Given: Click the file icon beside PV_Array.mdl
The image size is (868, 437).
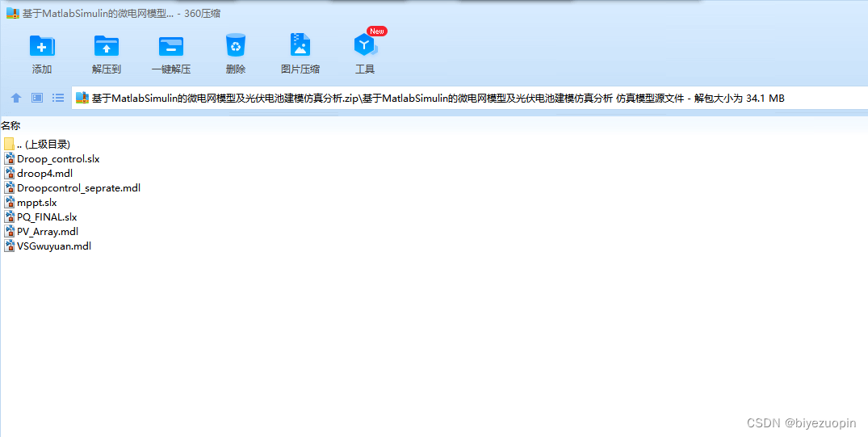Looking at the screenshot, I should pos(9,232).
